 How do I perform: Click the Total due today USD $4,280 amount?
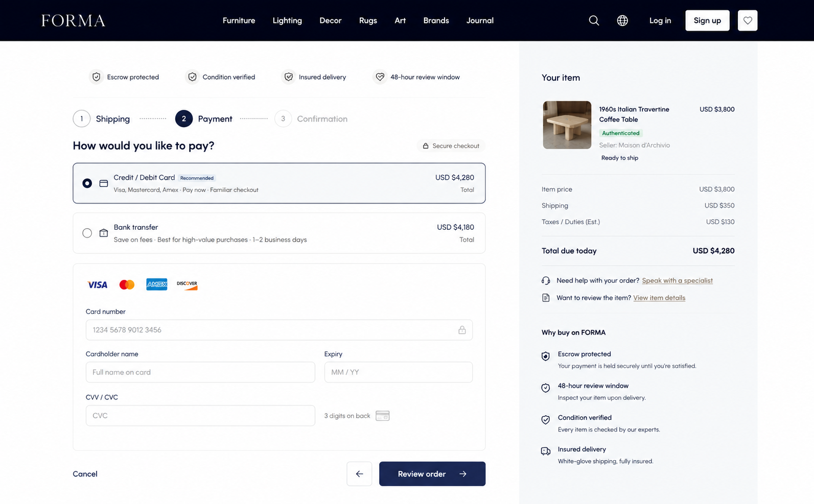[713, 251]
